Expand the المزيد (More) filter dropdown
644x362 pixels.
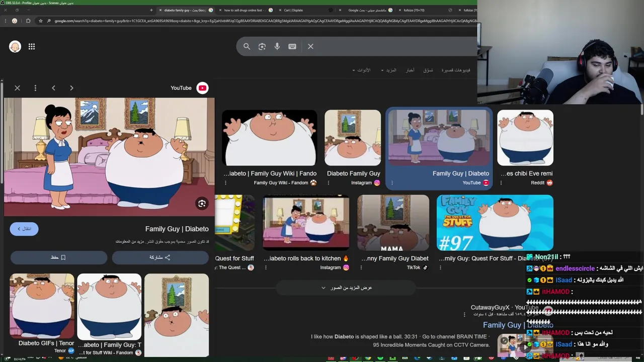click(x=388, y=70)
